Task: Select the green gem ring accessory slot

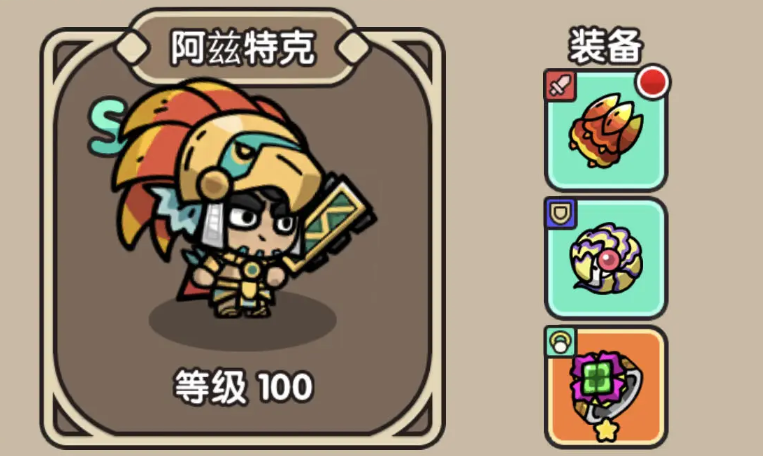Action: pos(606,386)
